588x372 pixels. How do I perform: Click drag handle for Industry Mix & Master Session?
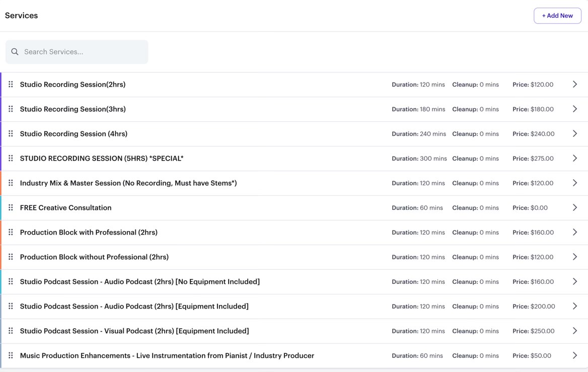(x=11, y=183)
